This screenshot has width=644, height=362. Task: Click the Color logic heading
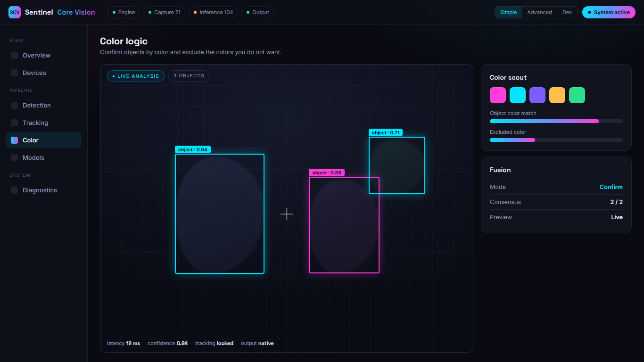tap(124, 41)
